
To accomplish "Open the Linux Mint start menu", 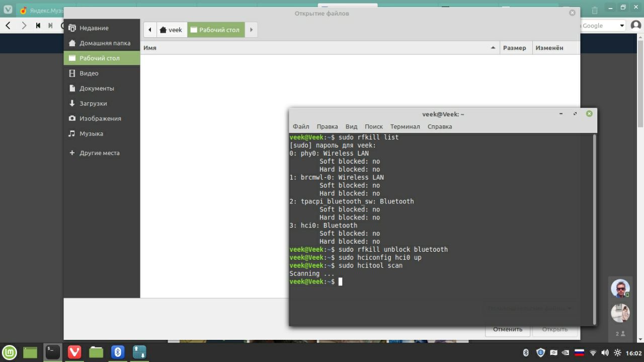I will pos(10,352).
